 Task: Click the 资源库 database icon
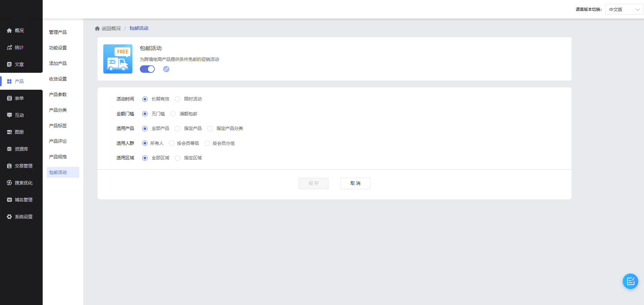pyautogui.click(x=9, y=149)
